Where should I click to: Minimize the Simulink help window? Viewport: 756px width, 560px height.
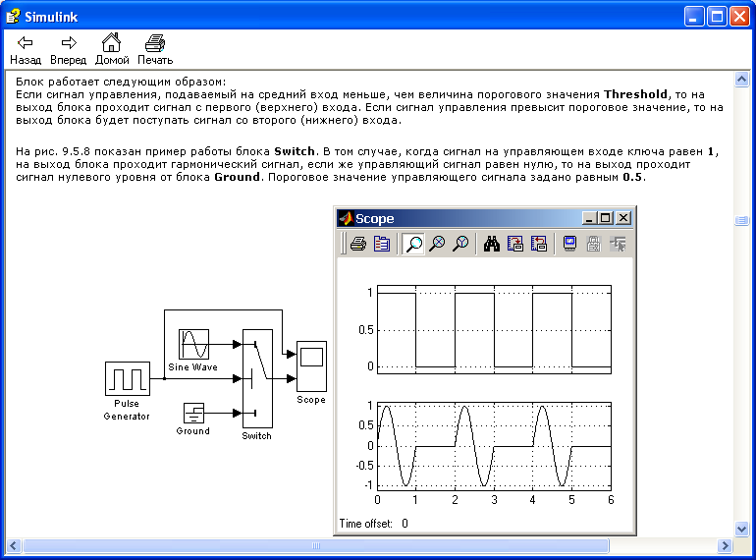694,17
